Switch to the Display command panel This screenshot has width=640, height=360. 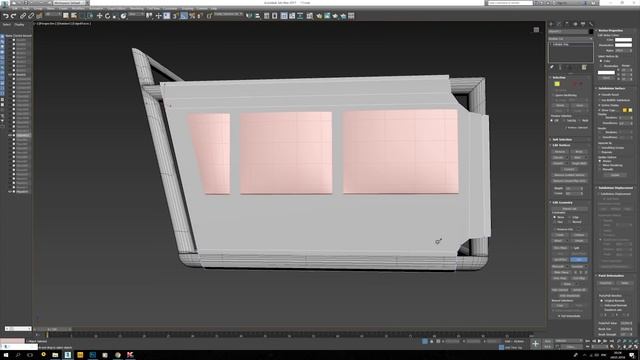click(x=582, y=24)
